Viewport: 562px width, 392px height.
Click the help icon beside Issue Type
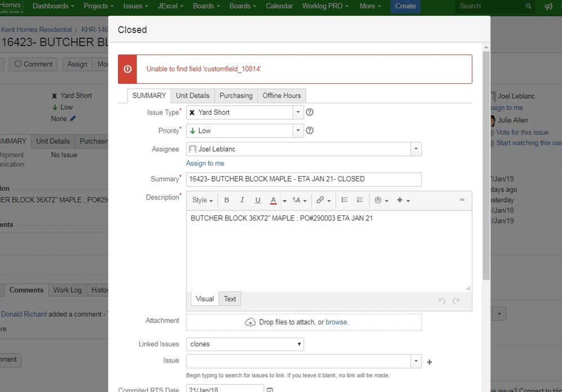point(309,112)
